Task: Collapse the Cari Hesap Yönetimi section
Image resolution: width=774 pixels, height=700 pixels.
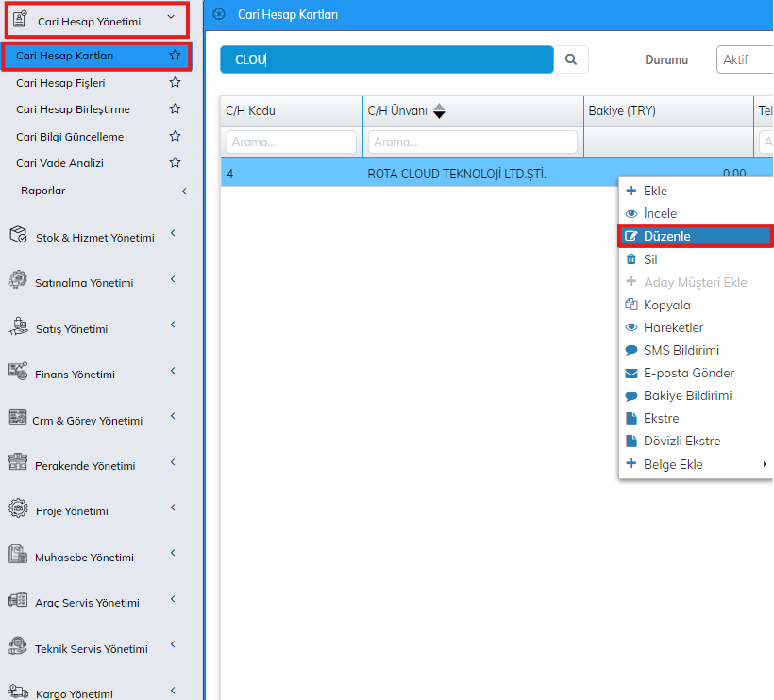Action: (170, 17)
